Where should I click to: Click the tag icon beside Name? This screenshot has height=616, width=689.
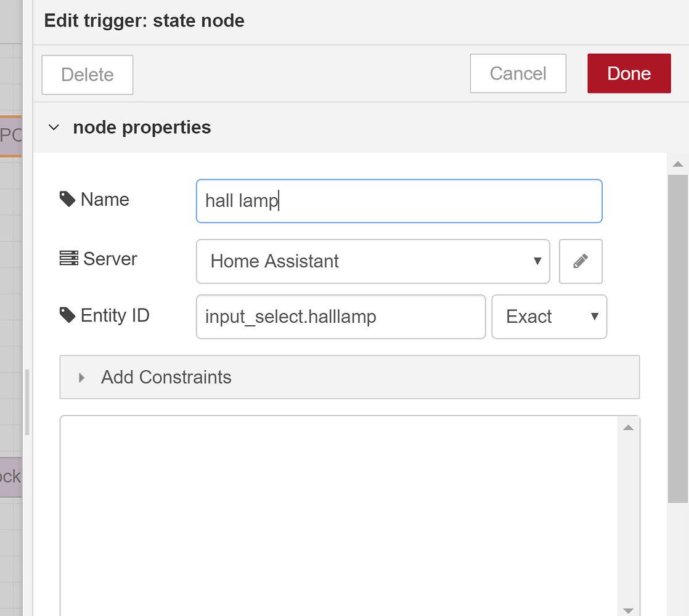pyautogui.click(x=67, y=198)
